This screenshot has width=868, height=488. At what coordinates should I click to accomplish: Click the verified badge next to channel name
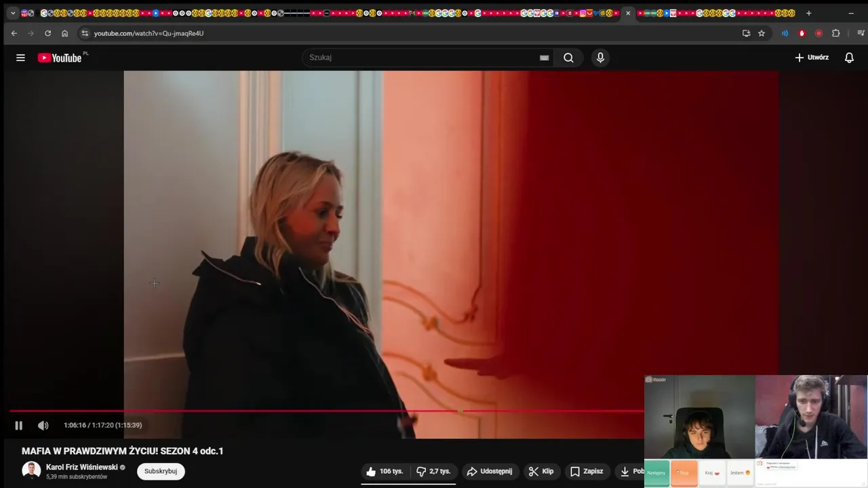[123, 468]
